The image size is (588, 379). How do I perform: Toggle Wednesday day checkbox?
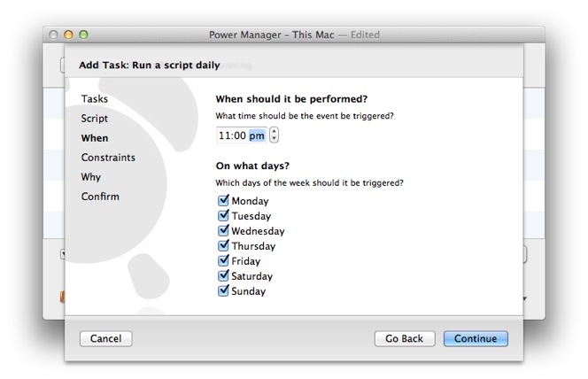[x=223, y=230]
